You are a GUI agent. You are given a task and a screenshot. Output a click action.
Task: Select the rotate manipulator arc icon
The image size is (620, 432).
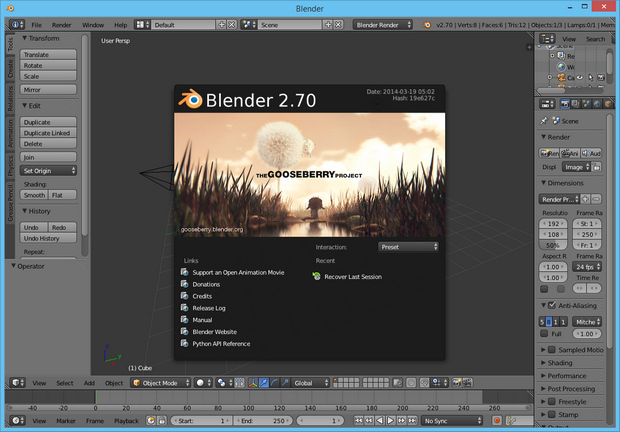[274, 383]
